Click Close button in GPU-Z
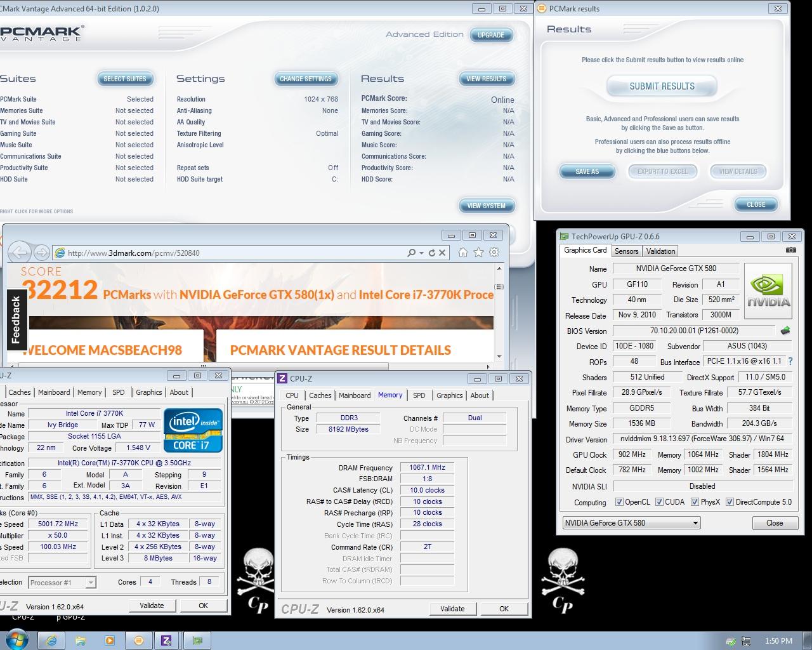 point(775,523)
